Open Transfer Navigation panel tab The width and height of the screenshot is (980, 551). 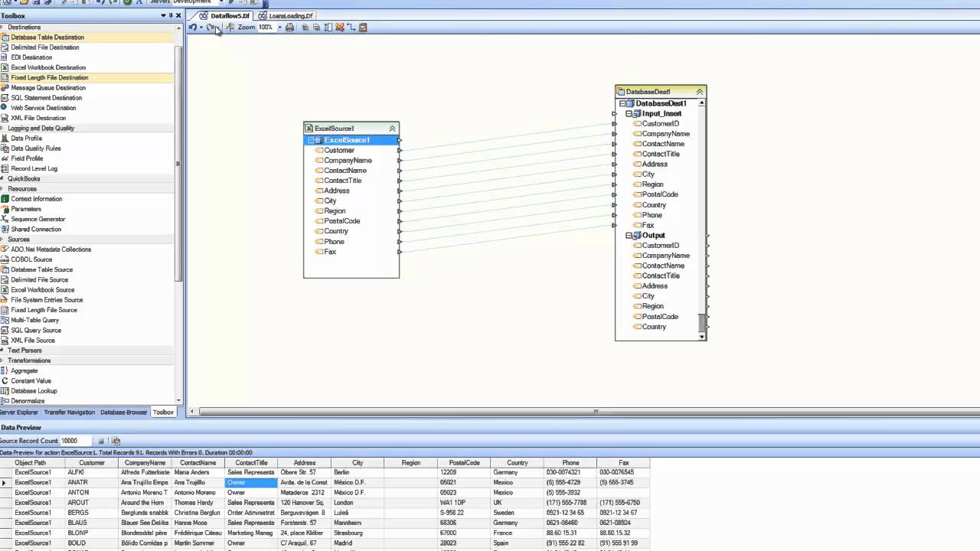[69, 412]
